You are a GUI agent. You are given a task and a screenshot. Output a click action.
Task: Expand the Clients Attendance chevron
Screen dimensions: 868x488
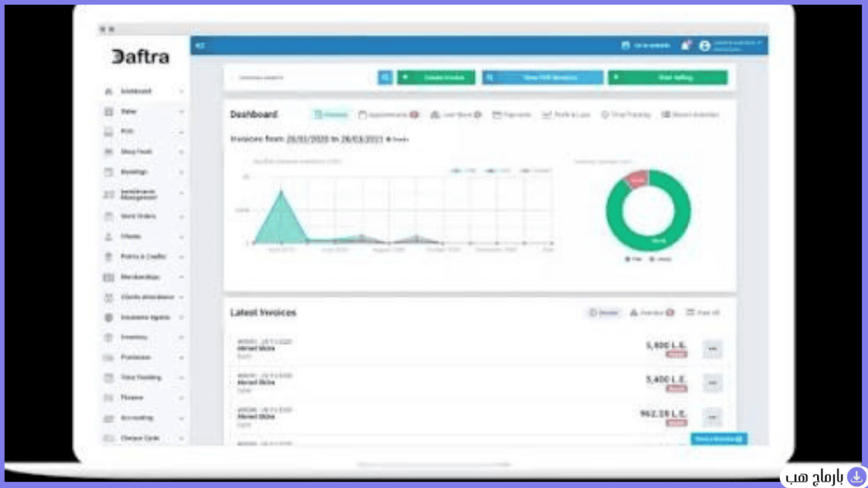pyautogui.click(x=181, y=297)
